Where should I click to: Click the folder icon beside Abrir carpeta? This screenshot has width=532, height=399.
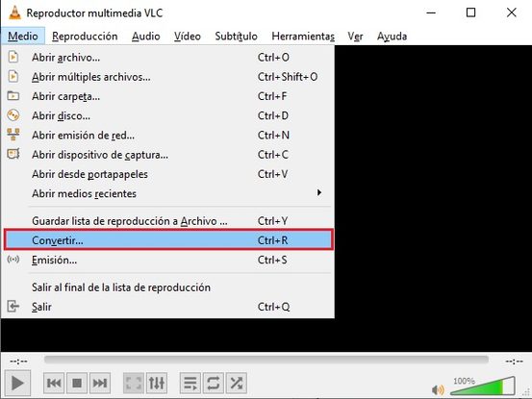[x=13, y=95]
